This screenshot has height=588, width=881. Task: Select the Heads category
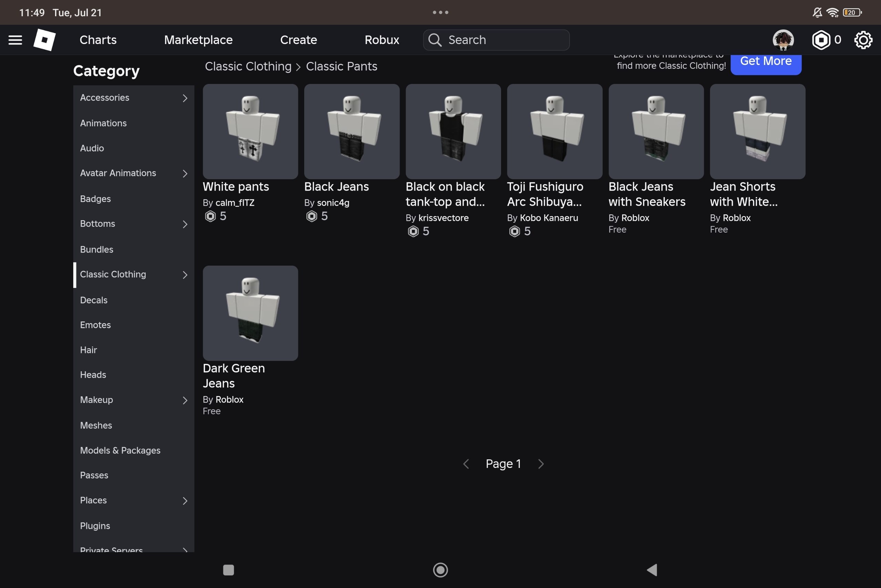tap(134, 375)
